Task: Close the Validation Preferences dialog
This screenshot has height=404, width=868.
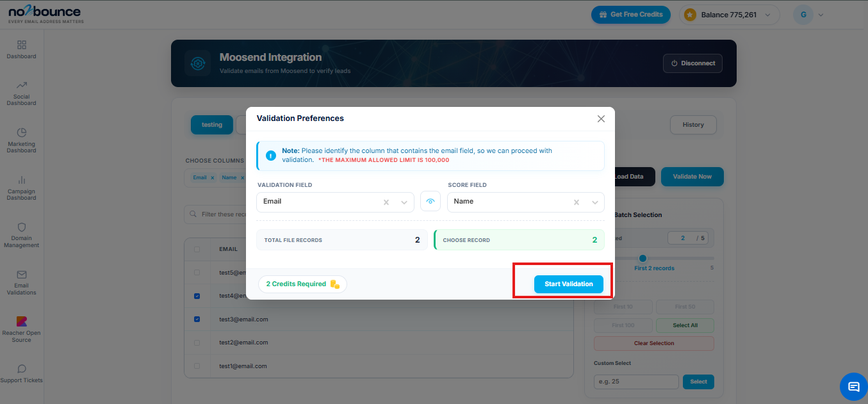Action: [601, 118]
